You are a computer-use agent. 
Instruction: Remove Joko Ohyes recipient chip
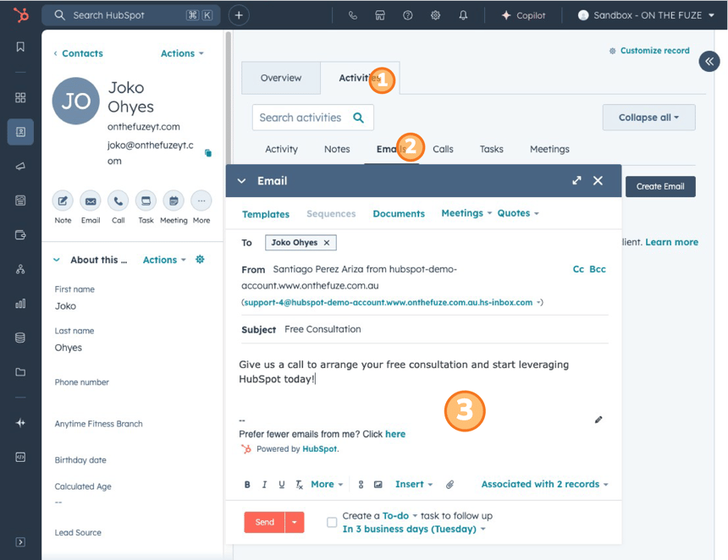click(x=327, y=243)
